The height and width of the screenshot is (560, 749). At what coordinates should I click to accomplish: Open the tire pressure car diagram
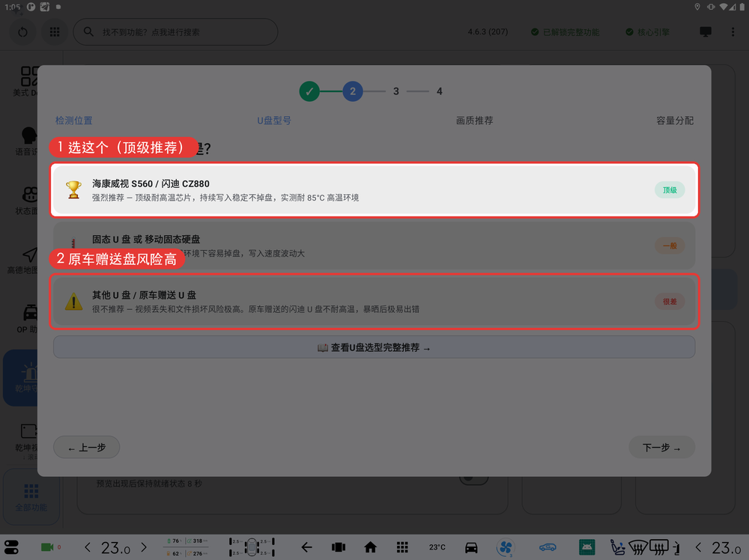tap(252, 547)
